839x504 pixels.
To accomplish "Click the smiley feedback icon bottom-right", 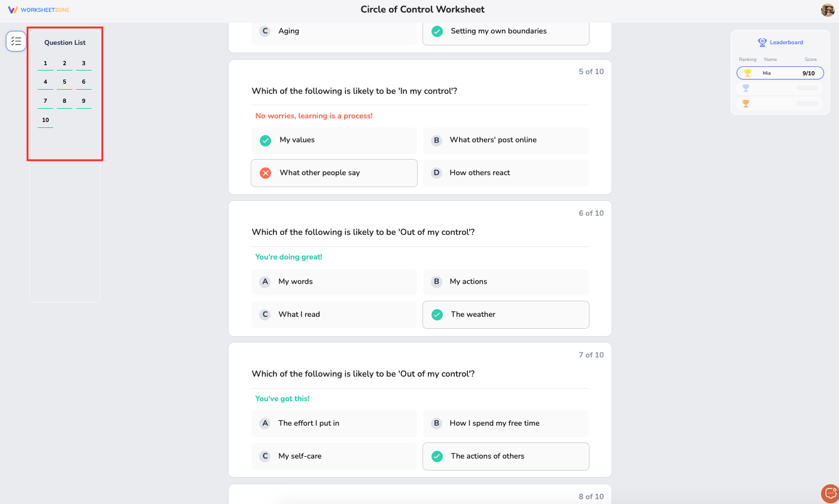I will (x=830, y=494).
